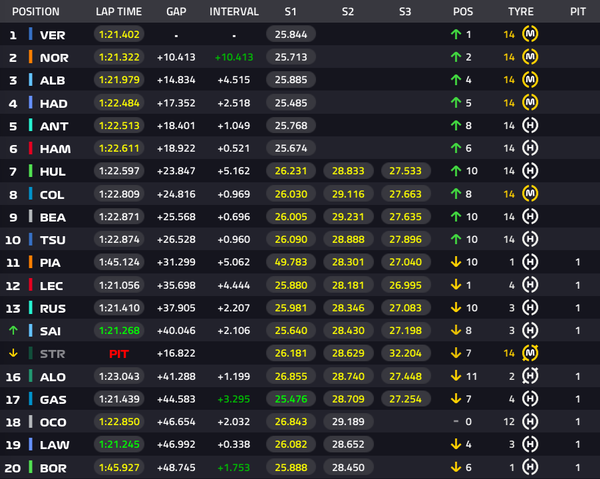Click green lap time 1:21.268

[119, 331]
